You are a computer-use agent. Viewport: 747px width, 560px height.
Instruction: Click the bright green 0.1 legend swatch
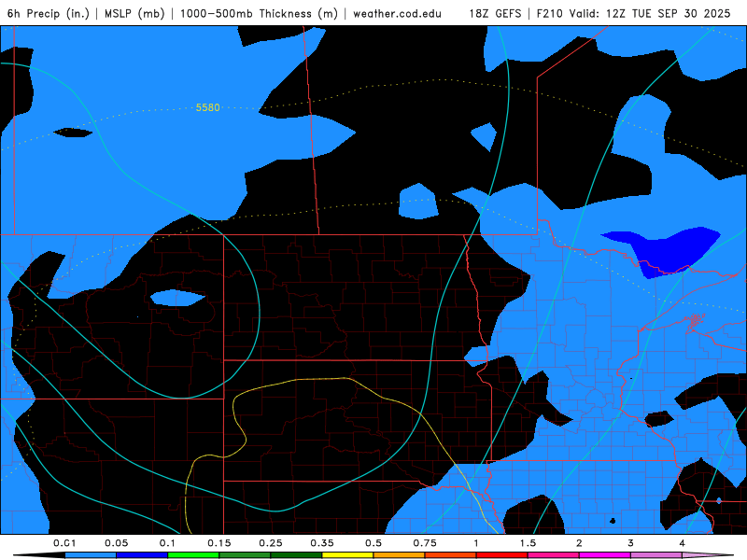pyautogui.click(x=193, y=555)
